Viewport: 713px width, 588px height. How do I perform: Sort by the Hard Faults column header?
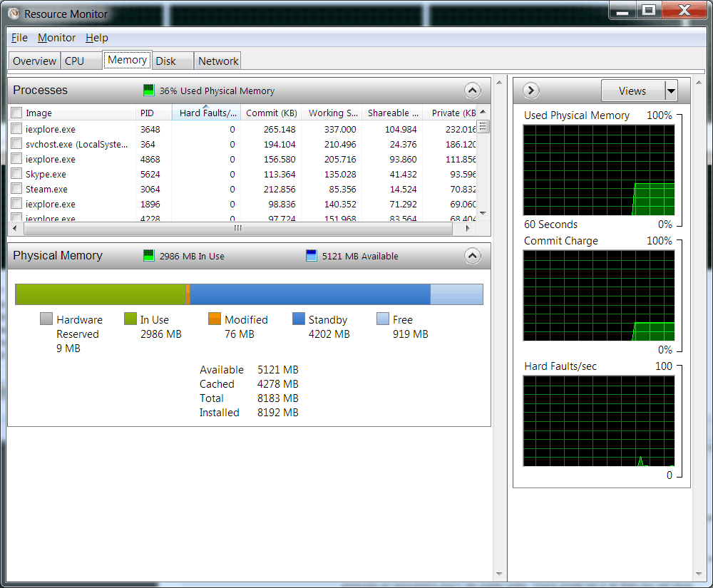(x=207, y=113)
